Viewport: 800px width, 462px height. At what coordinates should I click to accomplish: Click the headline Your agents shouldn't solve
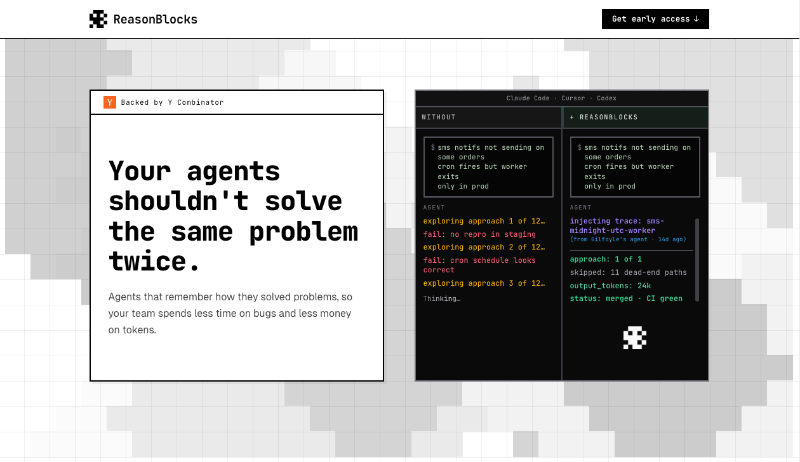click(233, 216)
